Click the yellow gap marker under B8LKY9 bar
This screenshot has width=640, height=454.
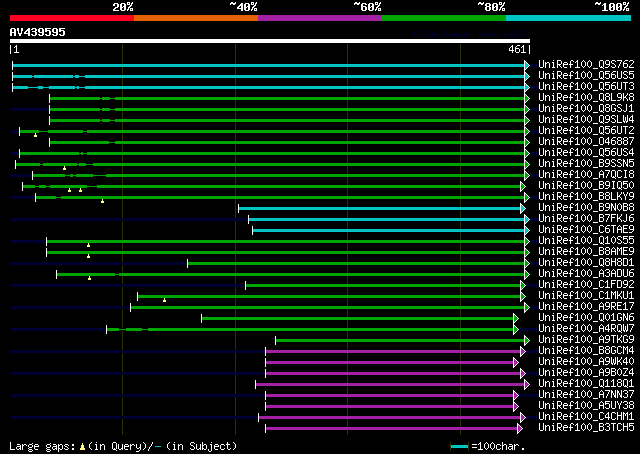(x=102, y=201)
